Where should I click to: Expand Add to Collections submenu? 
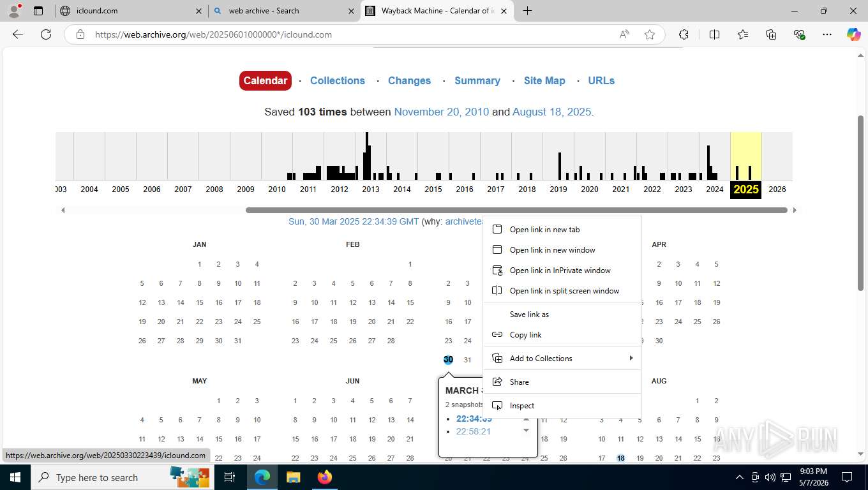pos(562,359)
